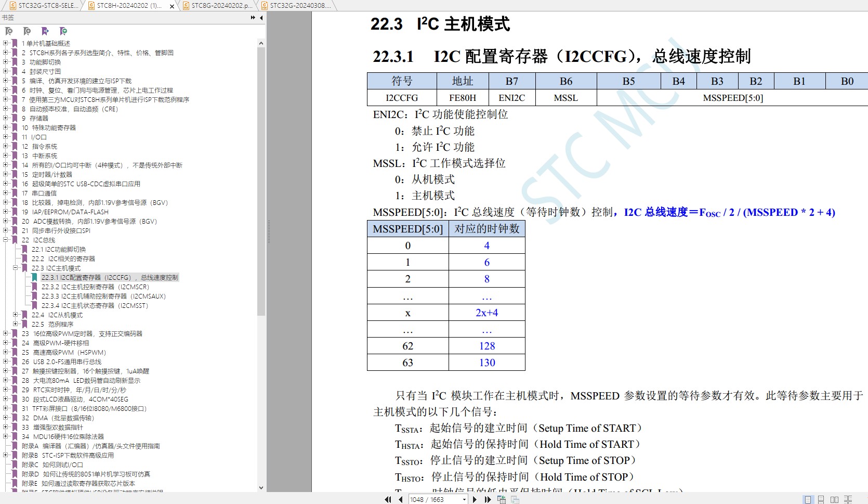The height and width of the screenshot is (504, 868).
Task: Click the 130 clock count cell
Action: [487, 363]
